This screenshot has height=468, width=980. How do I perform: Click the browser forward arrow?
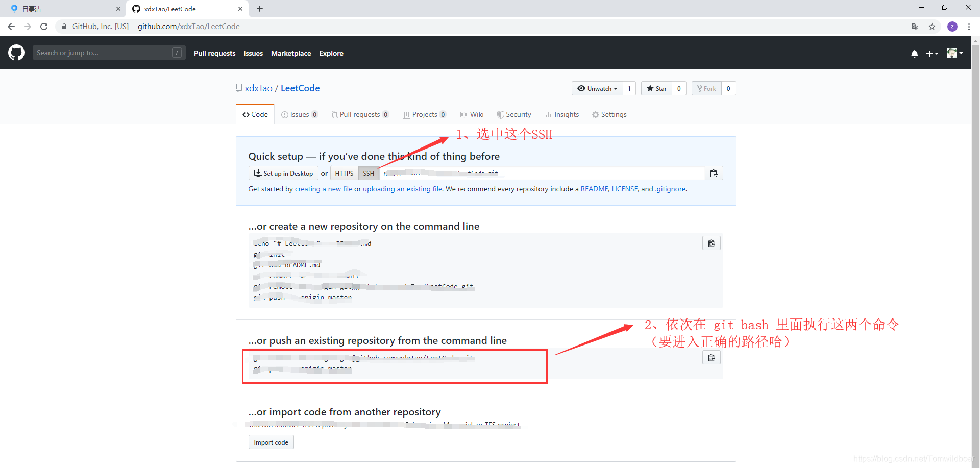point(28,27)
